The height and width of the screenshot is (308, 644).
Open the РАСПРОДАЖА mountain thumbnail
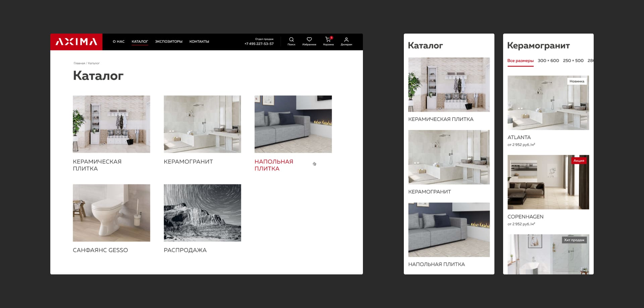202,213
